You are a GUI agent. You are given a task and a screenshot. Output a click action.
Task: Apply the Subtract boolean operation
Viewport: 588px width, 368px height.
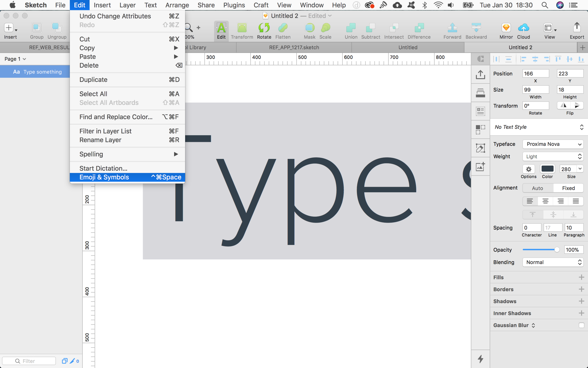(370, 28)
